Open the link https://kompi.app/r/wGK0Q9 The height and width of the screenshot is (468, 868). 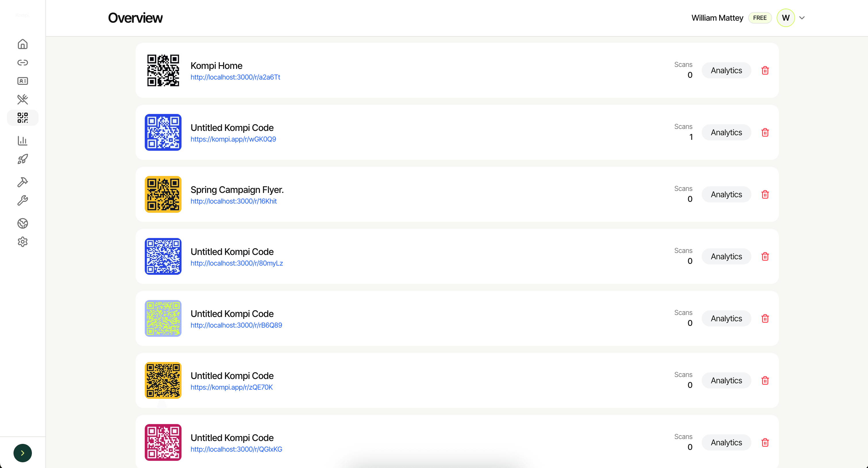[x=233, y=139]
